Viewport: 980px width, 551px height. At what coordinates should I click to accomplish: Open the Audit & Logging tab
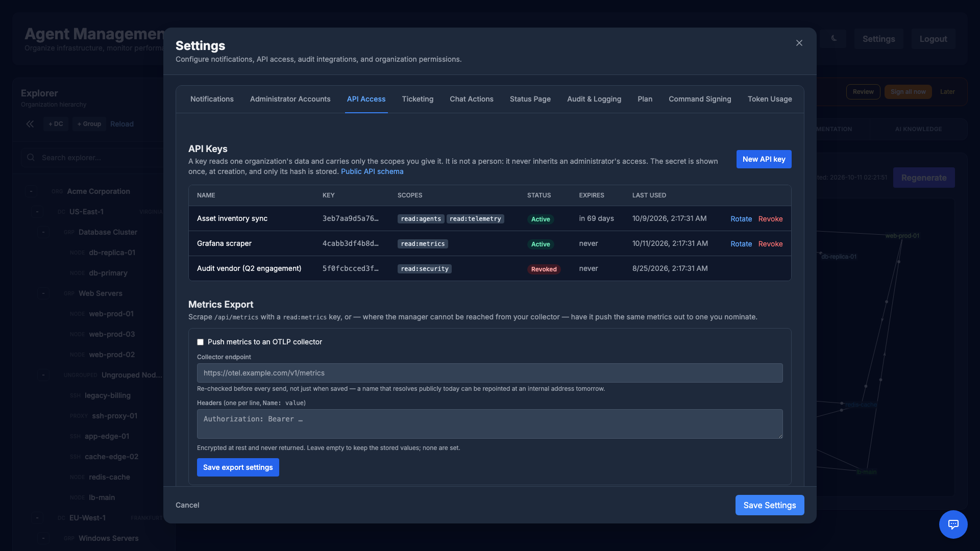[594, 99]
